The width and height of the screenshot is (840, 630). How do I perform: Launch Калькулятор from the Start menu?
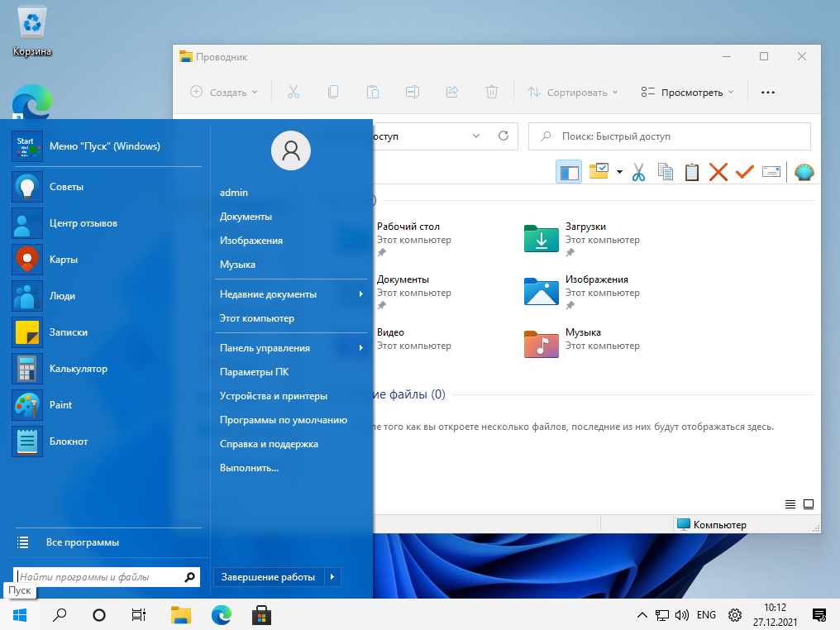78,369
